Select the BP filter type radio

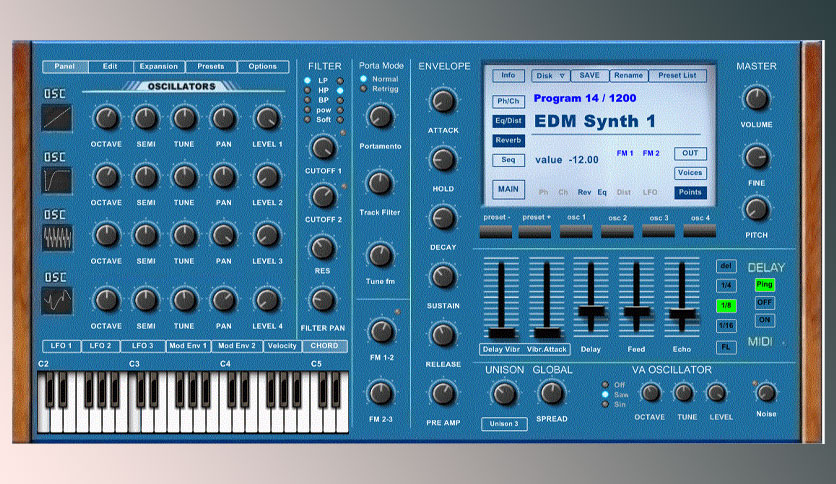click(x=308, y=100)
